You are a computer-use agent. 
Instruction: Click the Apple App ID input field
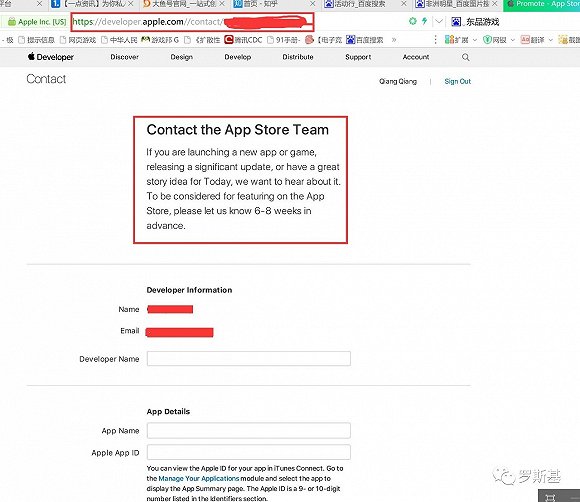[x=249, y=452]
